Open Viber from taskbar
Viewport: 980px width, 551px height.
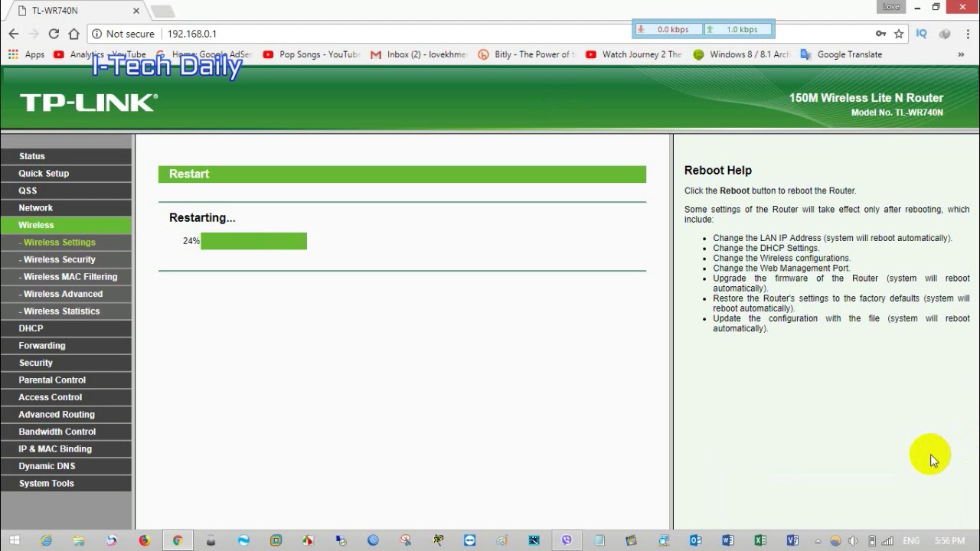[x=567, y=540]
